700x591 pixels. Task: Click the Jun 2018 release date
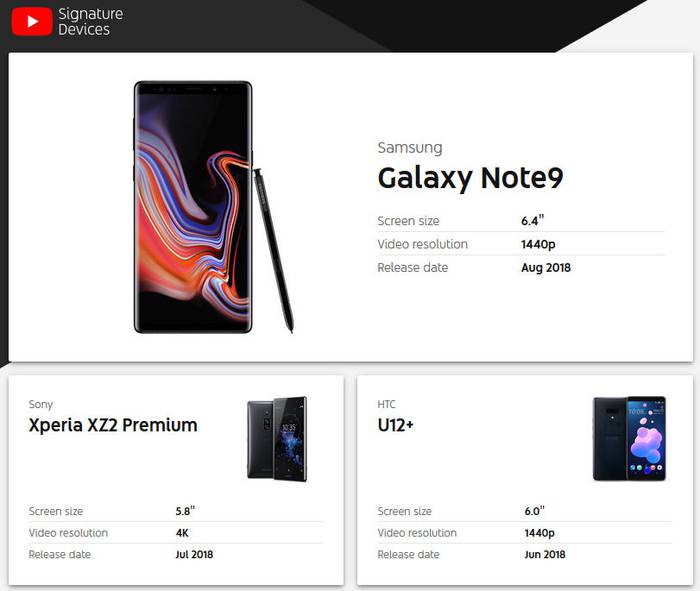coord(545,554)
